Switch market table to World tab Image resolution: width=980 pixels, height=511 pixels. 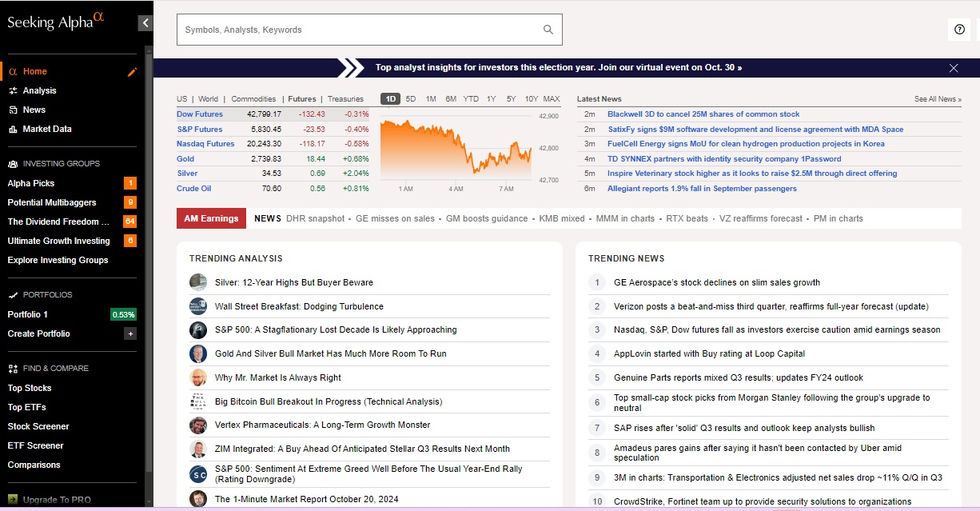pyautogui.click(x=209, y=99)
